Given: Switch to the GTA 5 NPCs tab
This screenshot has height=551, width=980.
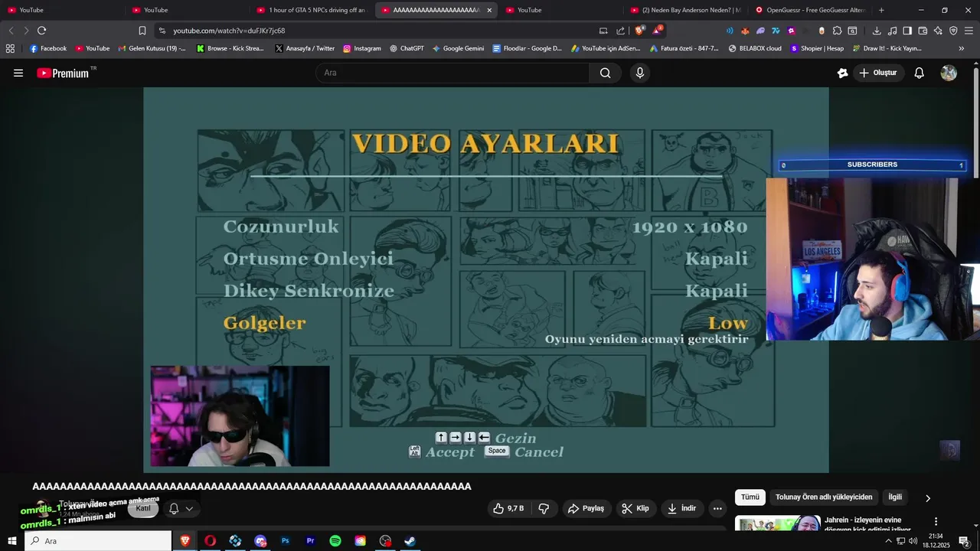Looking at the screenshot, I should 310,10.
